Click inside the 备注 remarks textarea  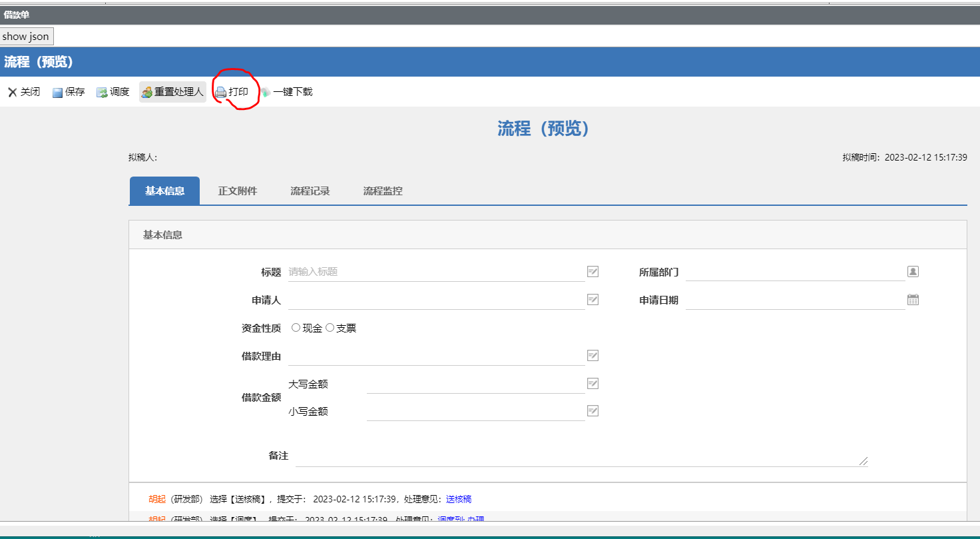pos(582,456)
